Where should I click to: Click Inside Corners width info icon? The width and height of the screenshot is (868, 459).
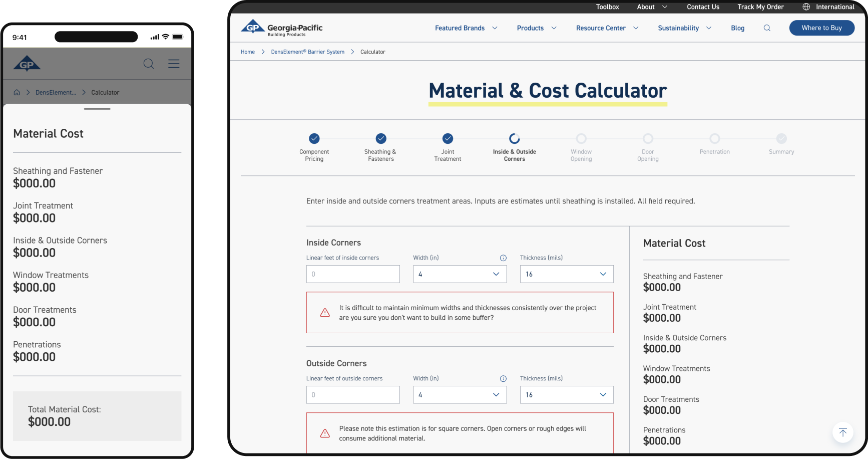[x=503, y=258]
